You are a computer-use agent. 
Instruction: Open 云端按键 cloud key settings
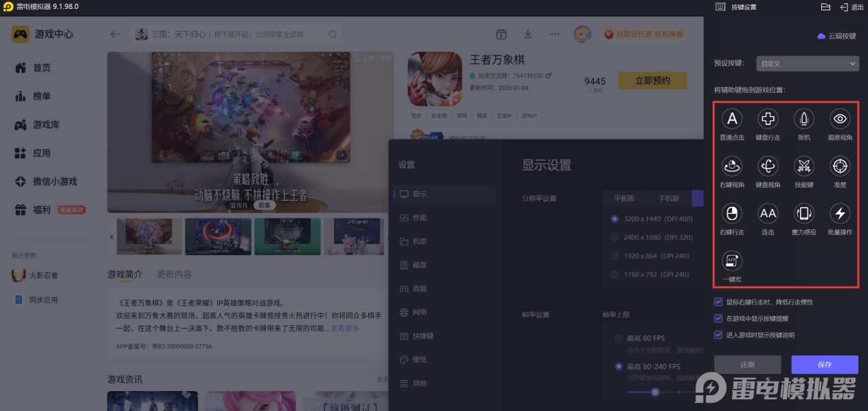click(836, 36)
